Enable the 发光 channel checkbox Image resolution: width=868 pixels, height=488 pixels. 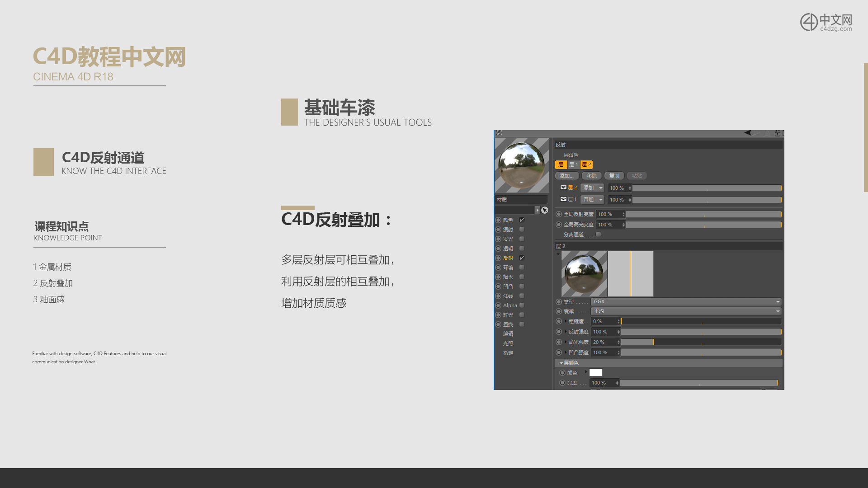point(522,239)
